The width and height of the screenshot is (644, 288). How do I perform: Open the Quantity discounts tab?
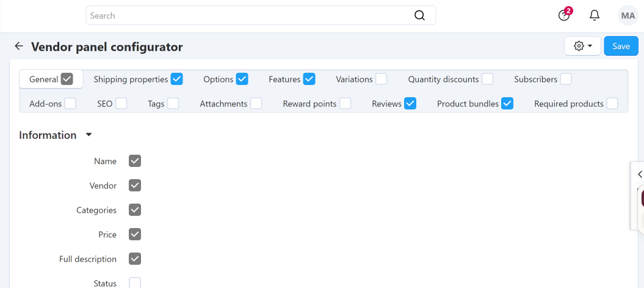[x=443, y=79]
